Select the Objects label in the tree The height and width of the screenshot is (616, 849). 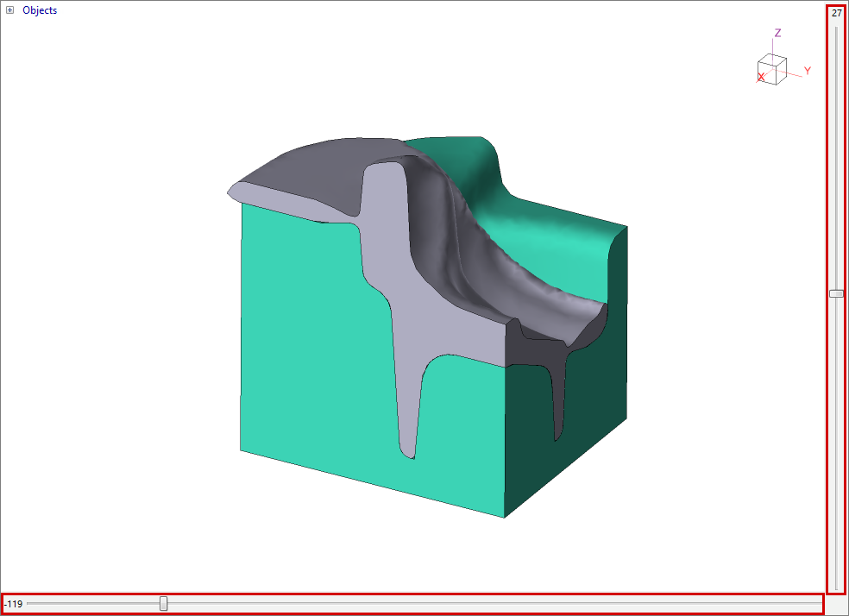tap(40, 10)
